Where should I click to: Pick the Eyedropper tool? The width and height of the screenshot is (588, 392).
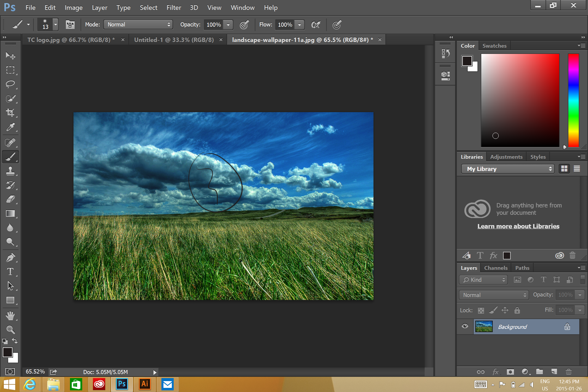pyautogui.click(x=10, y=127)
